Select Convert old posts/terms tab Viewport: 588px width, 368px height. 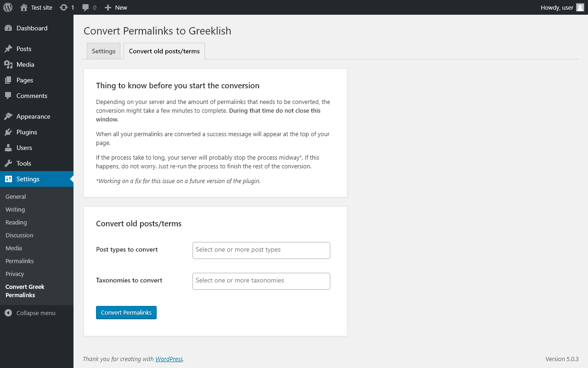[x=164, y=51]
